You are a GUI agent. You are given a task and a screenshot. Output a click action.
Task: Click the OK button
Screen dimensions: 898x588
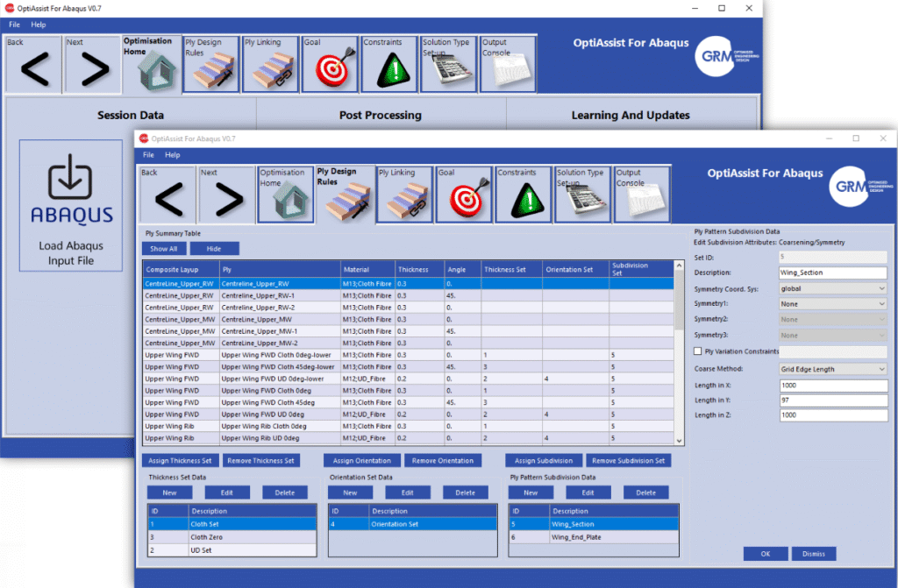pos(765,554)
